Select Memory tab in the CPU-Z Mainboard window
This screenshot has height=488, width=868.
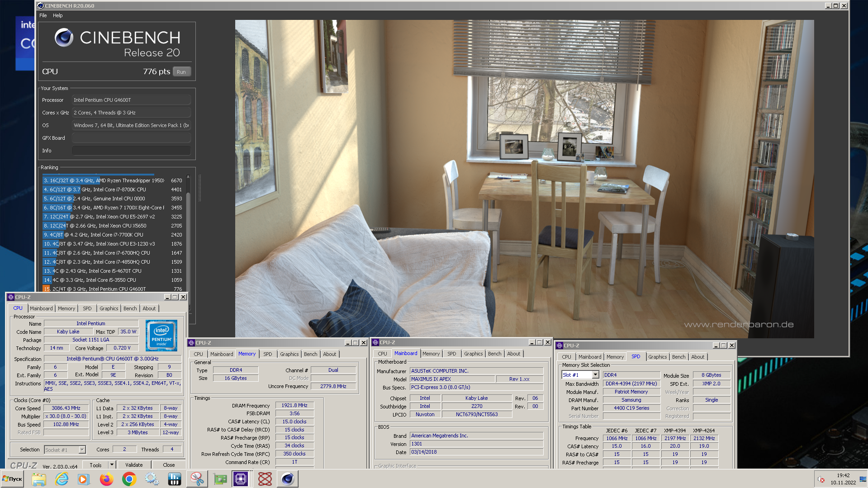(431, 354)
